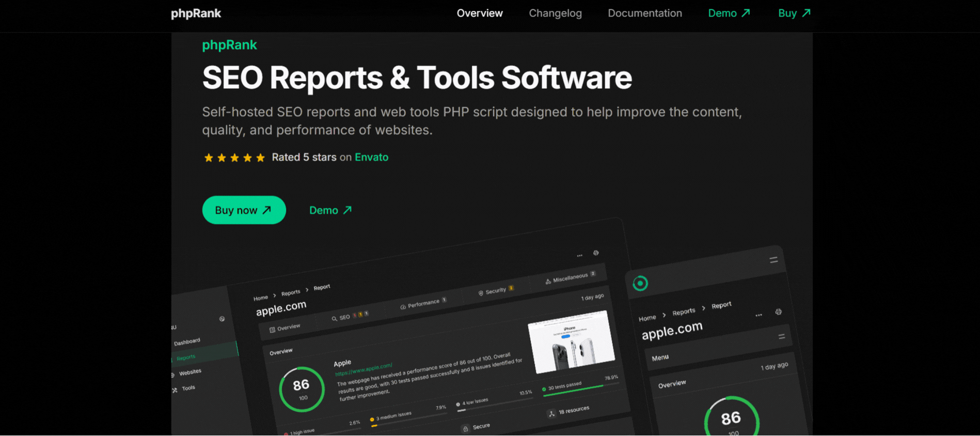Open the Performance tab in the report preview

click(423, 304)
